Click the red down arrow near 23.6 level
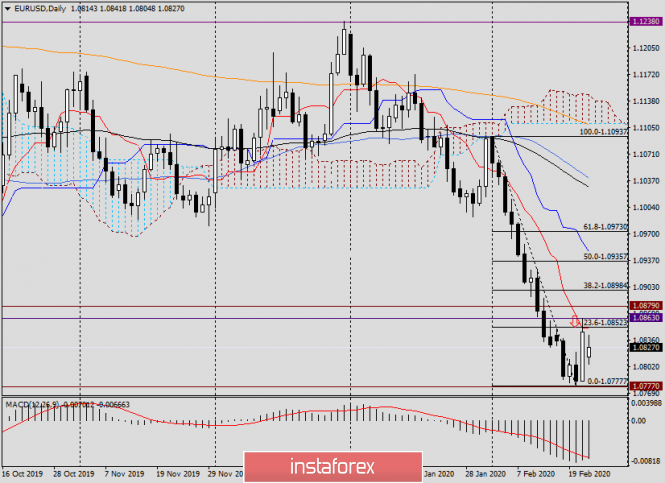The width and height of the screenshot is (665, 483). pos(574,322)
